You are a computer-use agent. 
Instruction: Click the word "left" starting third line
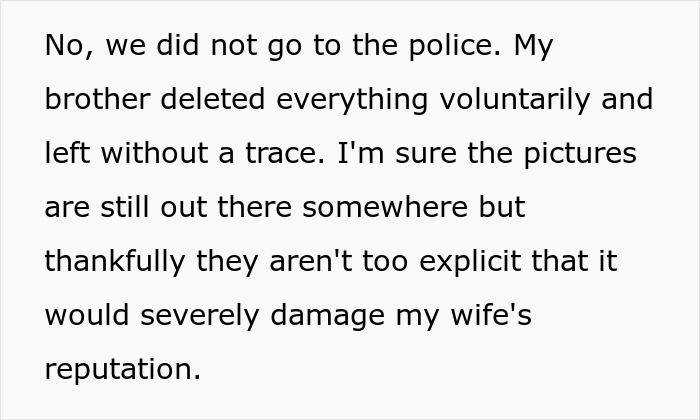click(x=63, y=154)
